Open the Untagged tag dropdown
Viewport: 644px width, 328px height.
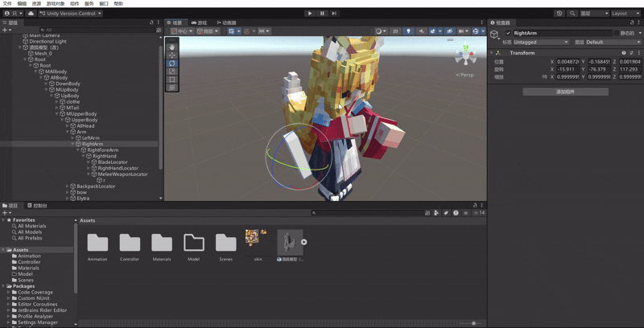[541, 42]
